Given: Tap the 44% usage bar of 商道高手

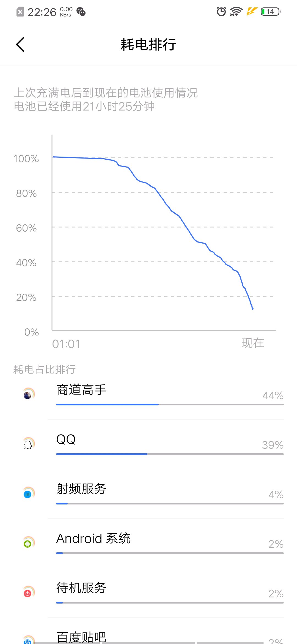Looking at the screenshot, I should [169, 405].
